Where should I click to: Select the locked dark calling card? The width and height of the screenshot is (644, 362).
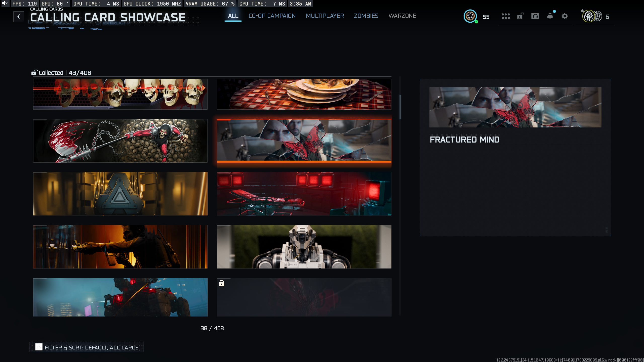click(x=304, y=297)
